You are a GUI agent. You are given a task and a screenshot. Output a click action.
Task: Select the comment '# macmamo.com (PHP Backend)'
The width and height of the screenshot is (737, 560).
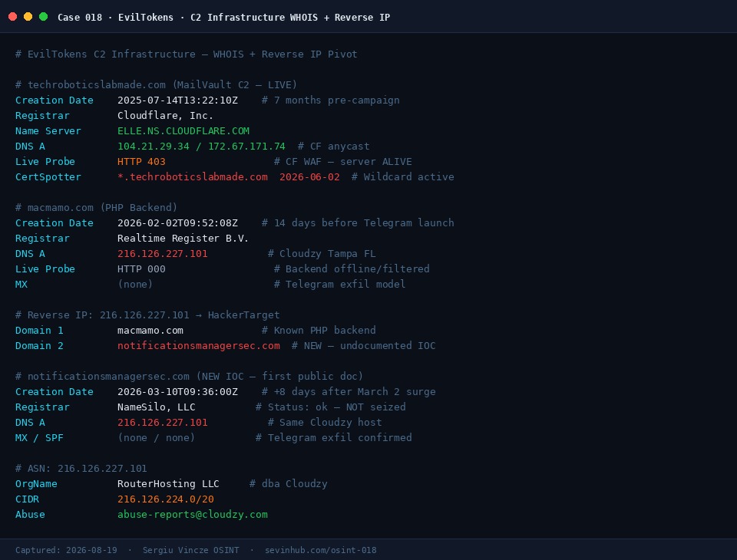(97, 207)
